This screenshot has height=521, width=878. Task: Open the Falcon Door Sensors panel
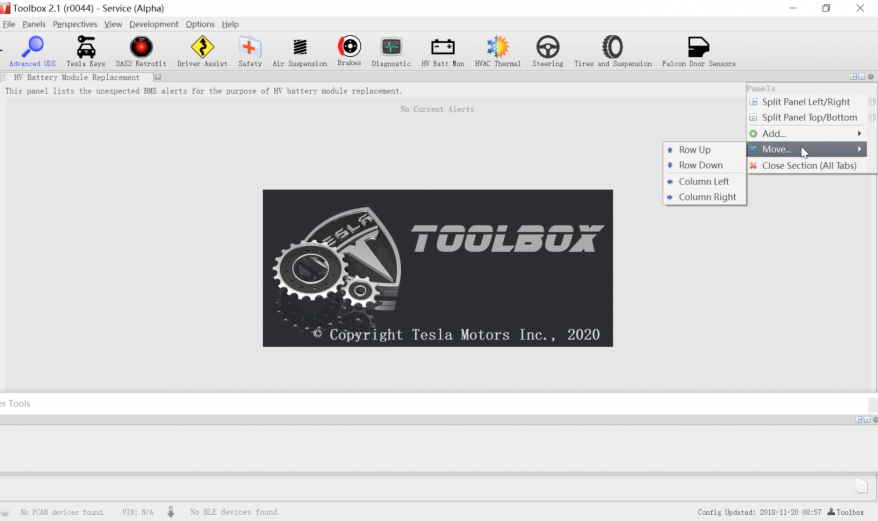[699, 51]
